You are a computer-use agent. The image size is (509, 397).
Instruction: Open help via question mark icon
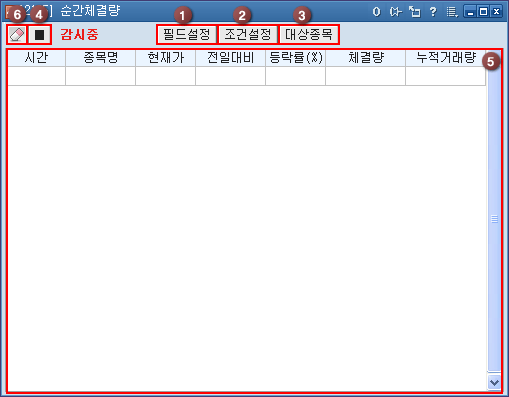click(433, 12)
